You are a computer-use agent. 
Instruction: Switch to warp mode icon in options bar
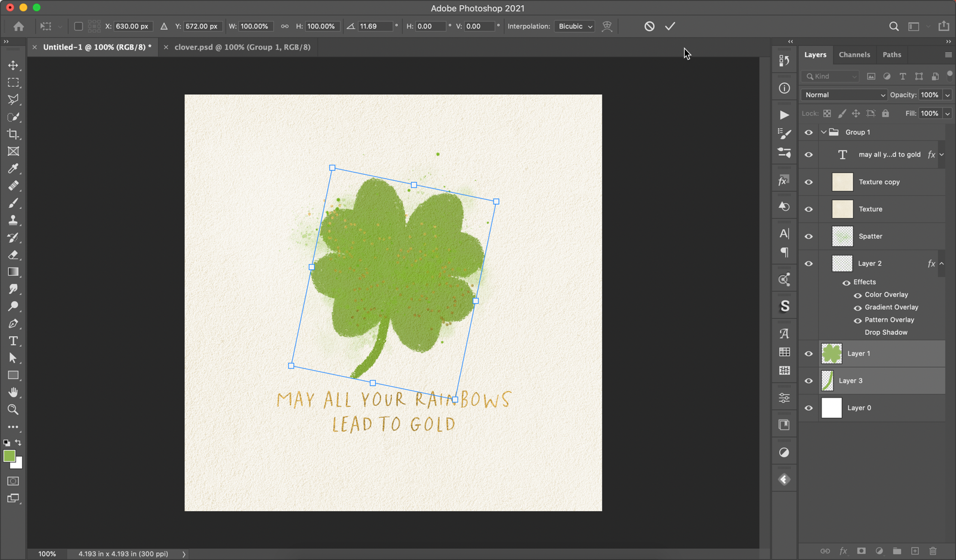(x=607, y=26)
